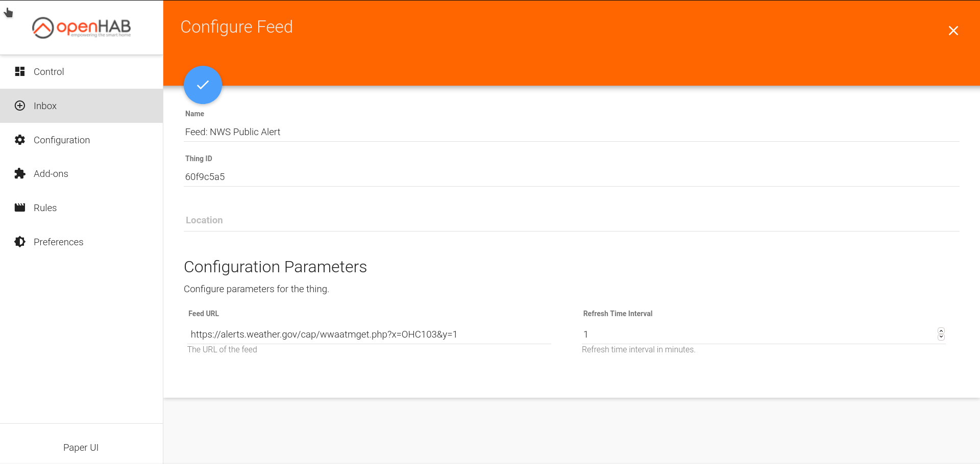The image size is (980, 464).
Task: Click the blue checkmark save icon
Action: pos(202,85)
